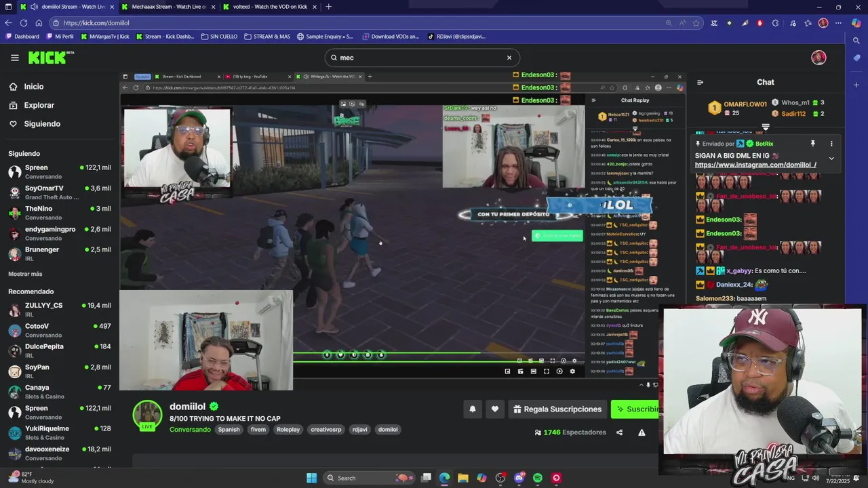Image resolution: width=868 pixels, height=488 pixels.
Task: Share the stream via share icon
Action: pyautogui.click(x=619, y=432)
